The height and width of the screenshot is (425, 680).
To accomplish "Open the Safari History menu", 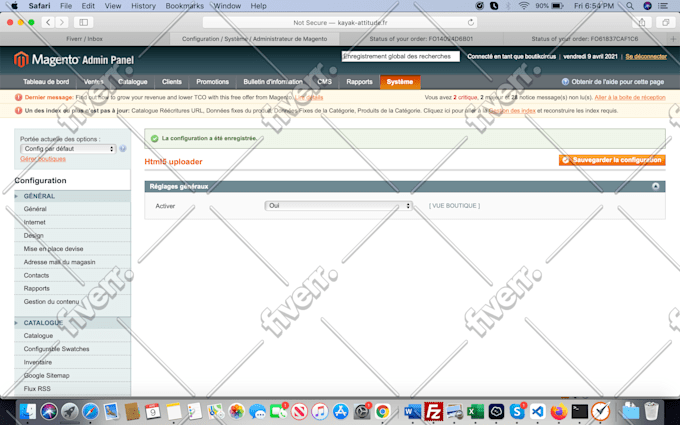I will 143,6.
